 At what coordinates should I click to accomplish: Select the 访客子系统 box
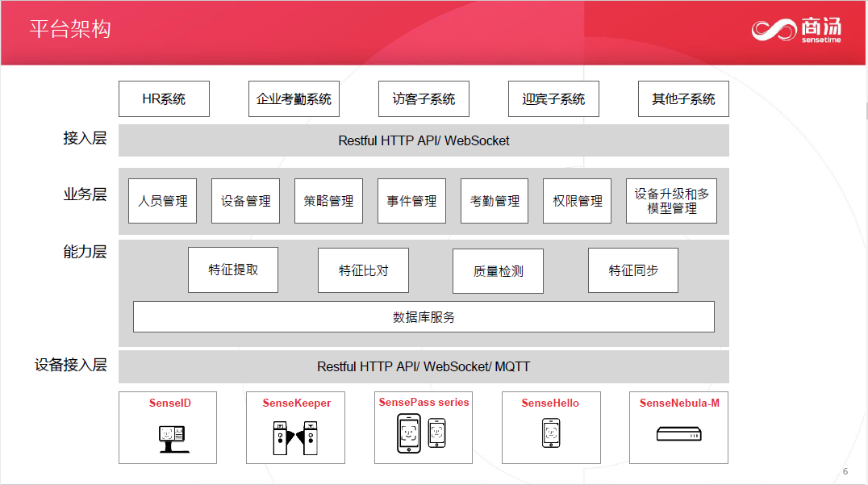[424, 98]
